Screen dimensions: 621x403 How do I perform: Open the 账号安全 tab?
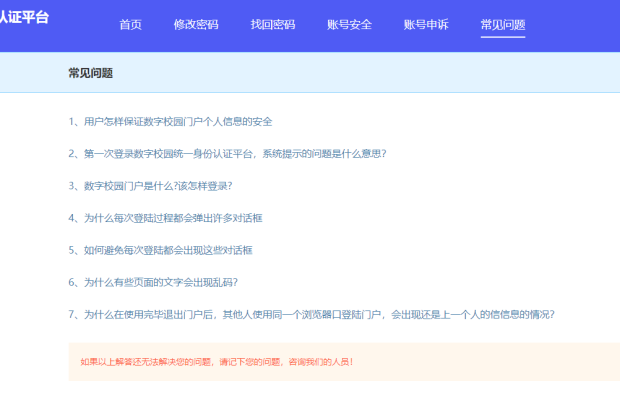click(x=349, y=24)
